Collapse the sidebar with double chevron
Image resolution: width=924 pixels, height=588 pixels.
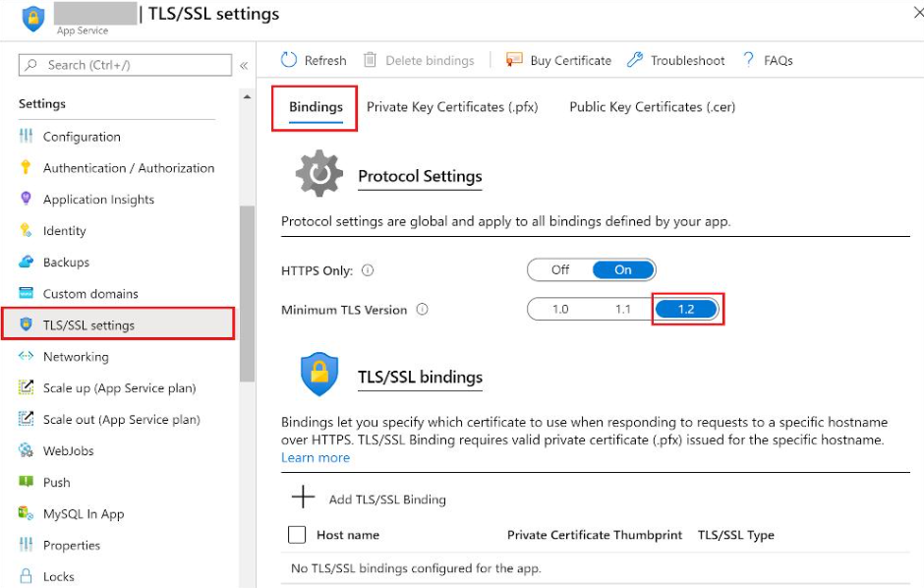coord(244,66)
